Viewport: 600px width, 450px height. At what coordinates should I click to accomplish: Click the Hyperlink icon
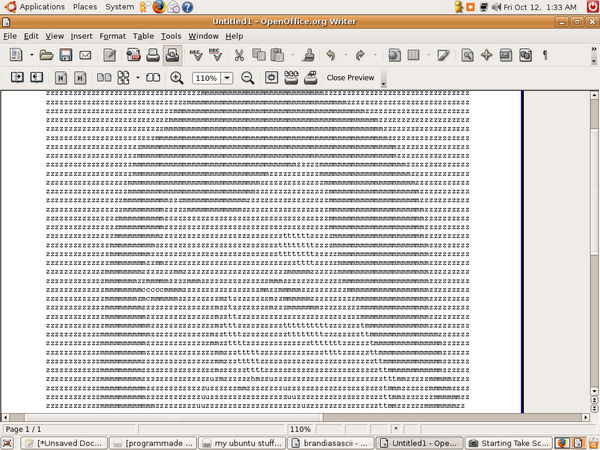[394, 55]
